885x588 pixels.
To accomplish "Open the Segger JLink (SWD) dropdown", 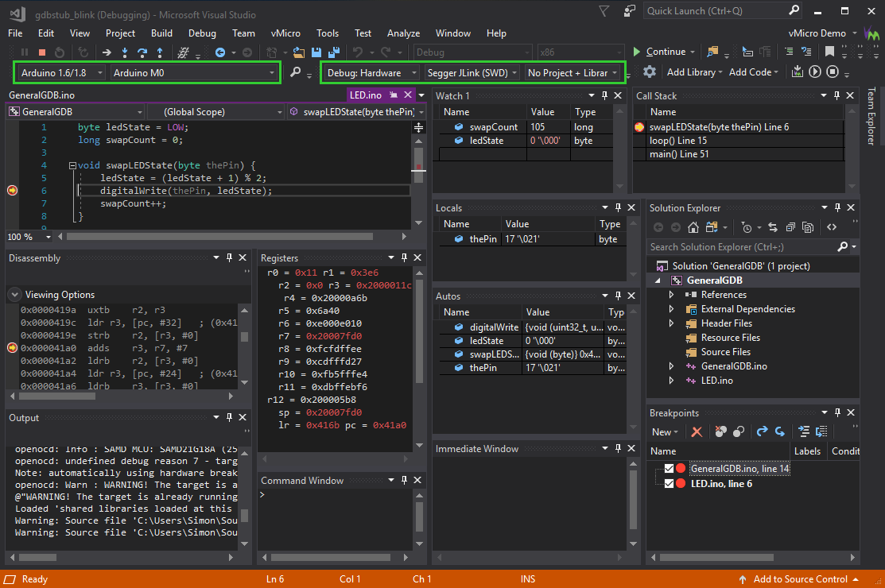I will tap(472, 73).
